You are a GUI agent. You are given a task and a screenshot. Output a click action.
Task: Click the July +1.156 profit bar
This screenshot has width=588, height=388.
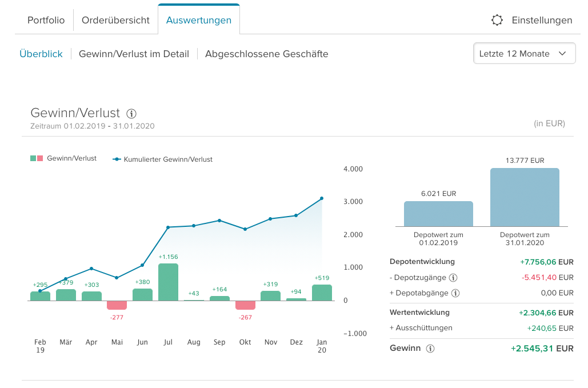point(168,282)
